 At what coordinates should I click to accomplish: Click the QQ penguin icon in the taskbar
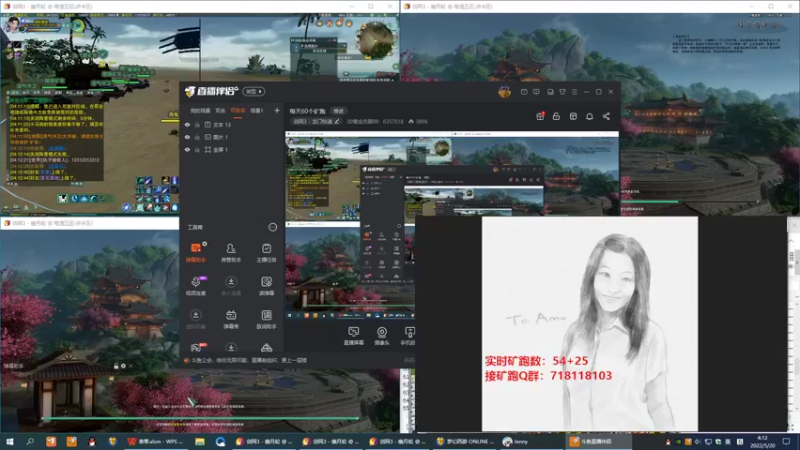click(x=92, y=441)
